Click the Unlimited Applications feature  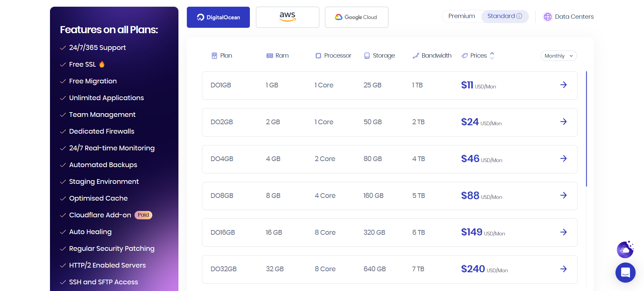pos(106,98)
